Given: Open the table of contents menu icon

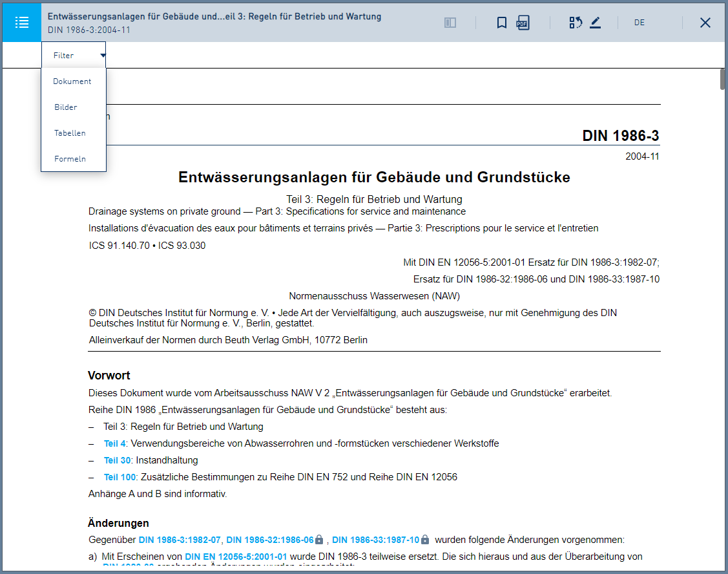Looking at the screenshot, I should coord(22,23).
